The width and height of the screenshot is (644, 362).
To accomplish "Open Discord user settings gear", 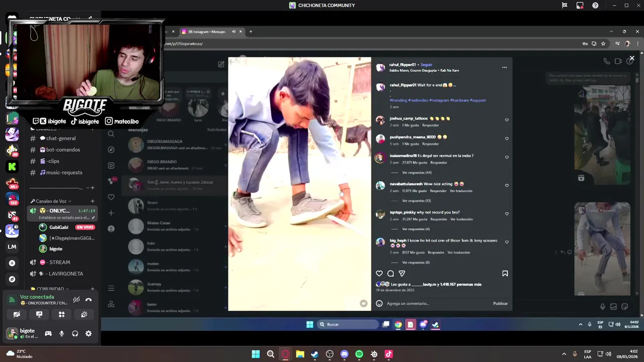I will [89, 333].
